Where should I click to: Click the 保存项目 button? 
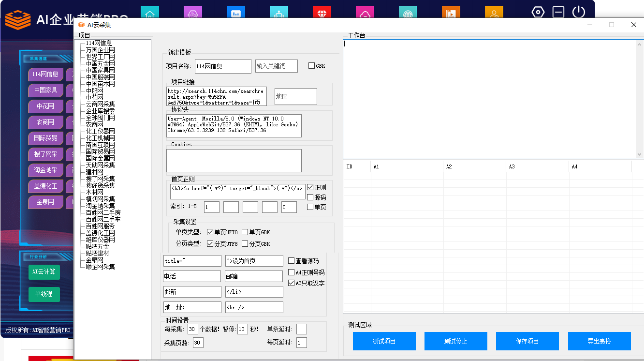click(527, 341)
